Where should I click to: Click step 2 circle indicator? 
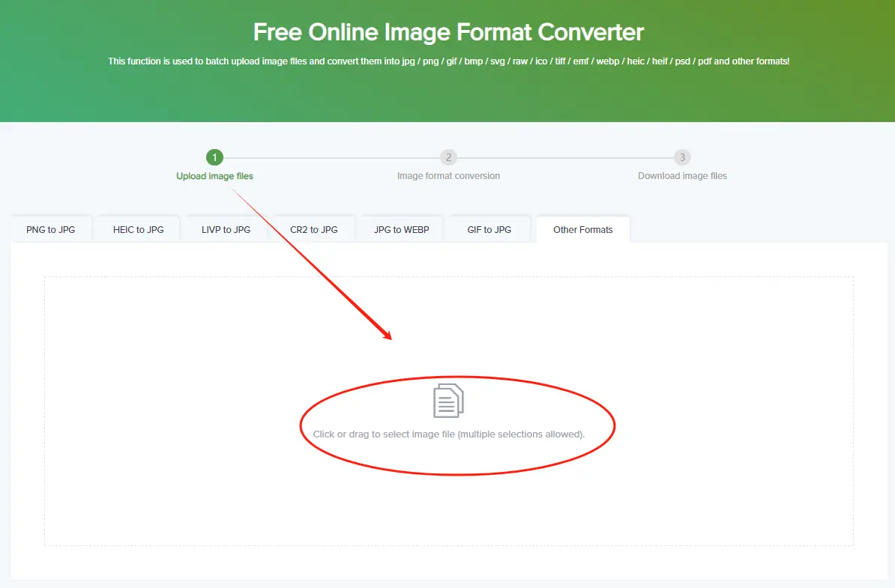click(449, 157)
